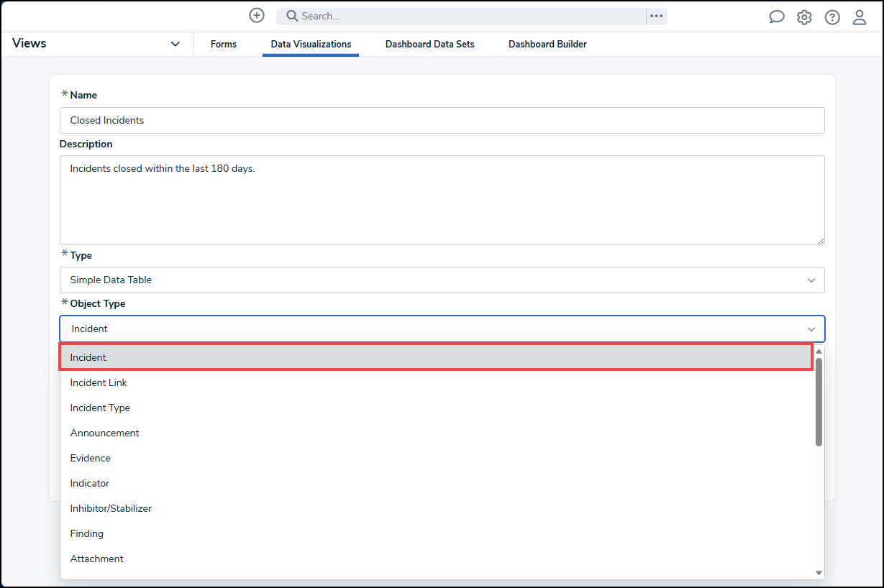Choose the Finding object type
Viewport: 884px width, 588px height.
(x=437, y=533)
